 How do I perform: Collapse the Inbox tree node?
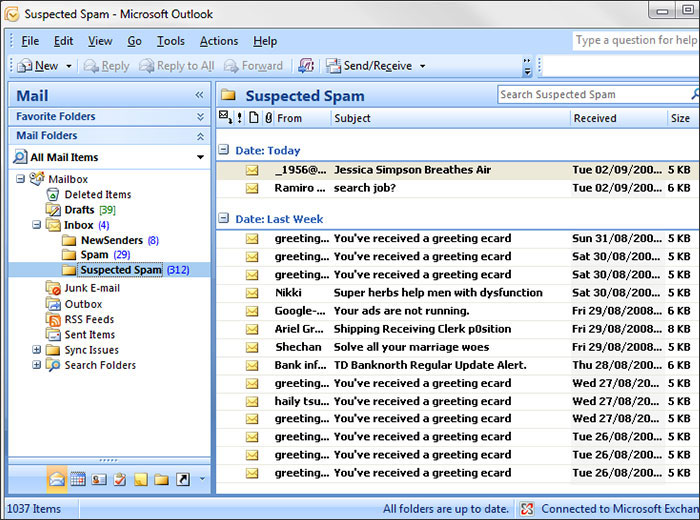pyautogui.click(x=37, y=225)
